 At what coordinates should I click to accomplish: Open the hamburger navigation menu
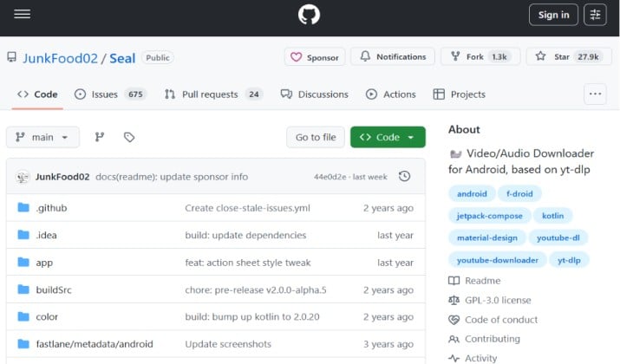[x=23, y=14]
